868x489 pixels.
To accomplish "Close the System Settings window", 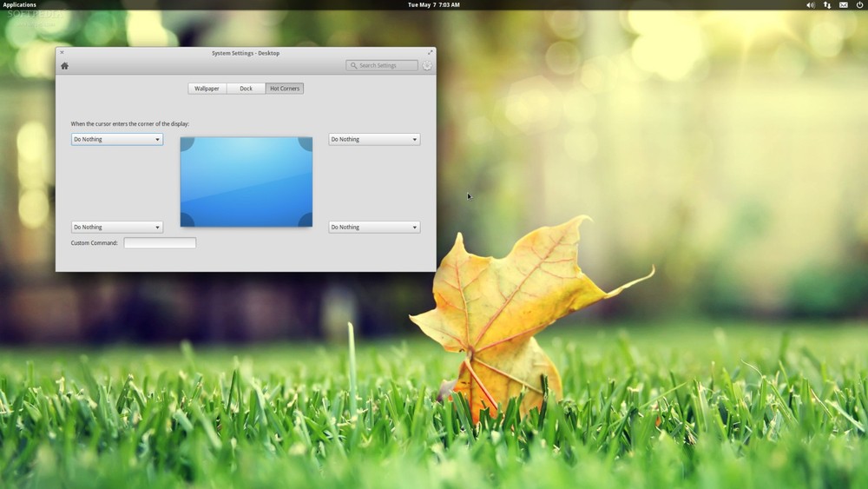I will 62,53.
